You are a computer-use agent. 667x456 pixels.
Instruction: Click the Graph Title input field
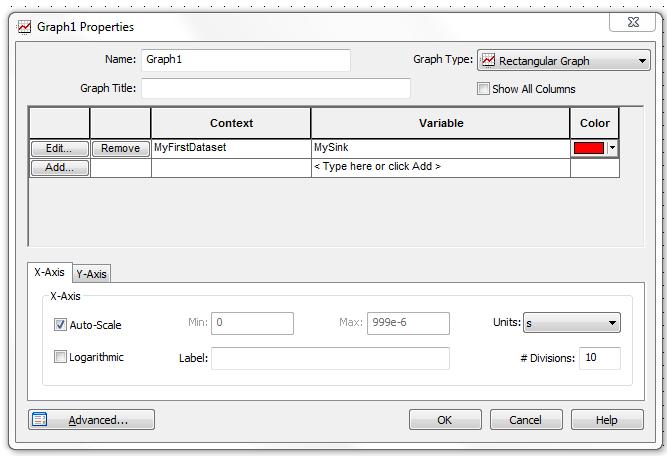point(276,88)
